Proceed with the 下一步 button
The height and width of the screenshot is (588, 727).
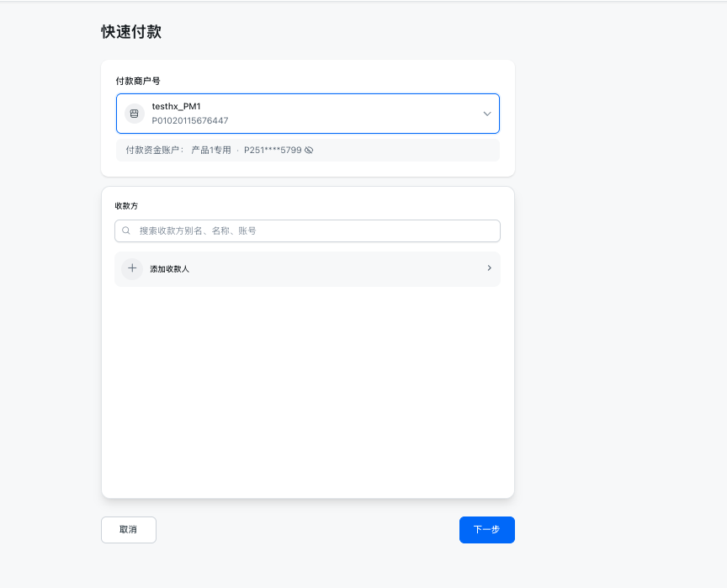pos(486,530)
